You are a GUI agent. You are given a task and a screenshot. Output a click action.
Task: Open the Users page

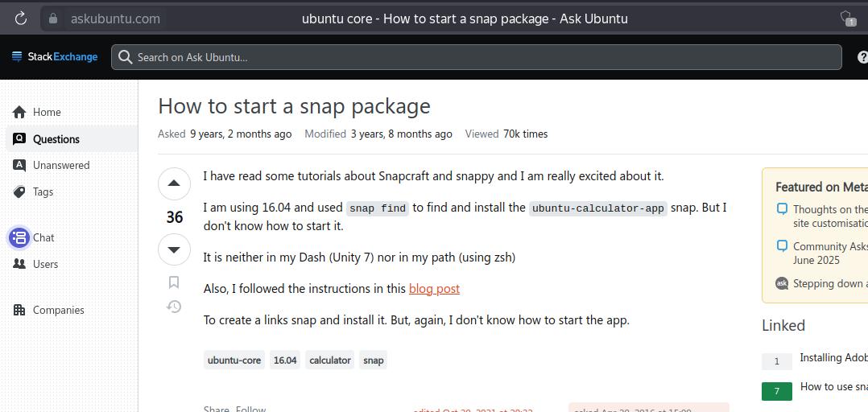tap(45, 264)
